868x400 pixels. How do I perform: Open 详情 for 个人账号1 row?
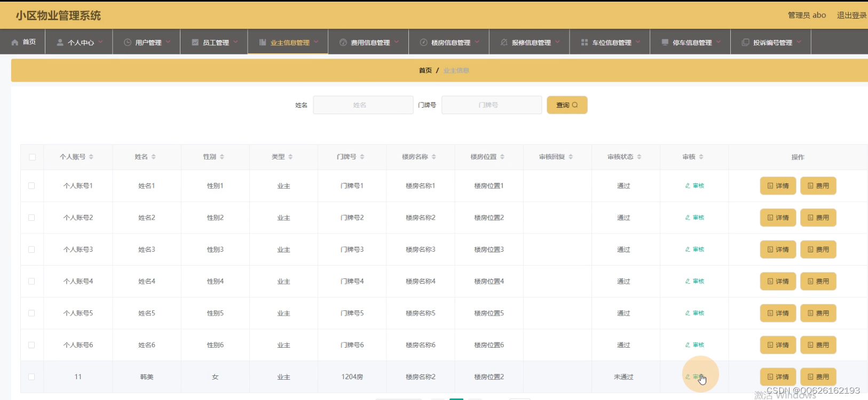coord(778,186)
